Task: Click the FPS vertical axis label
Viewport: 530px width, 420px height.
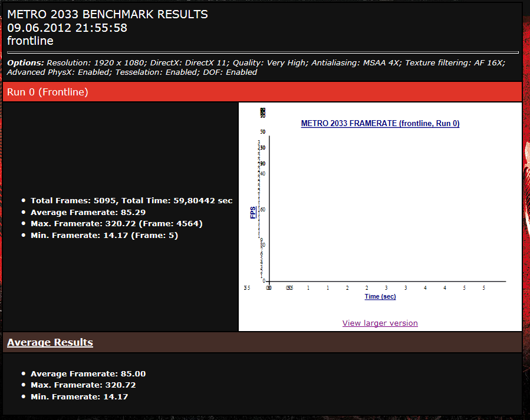Action: [253, 212]
